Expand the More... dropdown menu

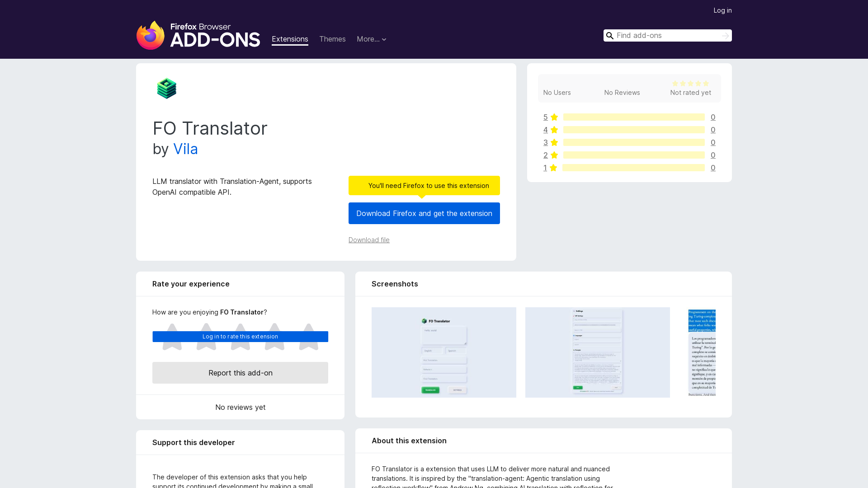(x=372, y=39)
